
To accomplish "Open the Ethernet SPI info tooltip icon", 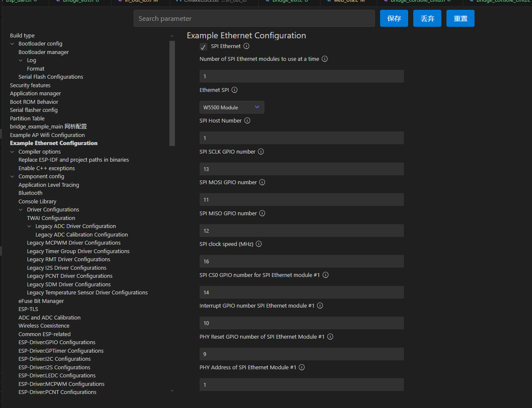I will pyautogui.click(x=235, y=90).
